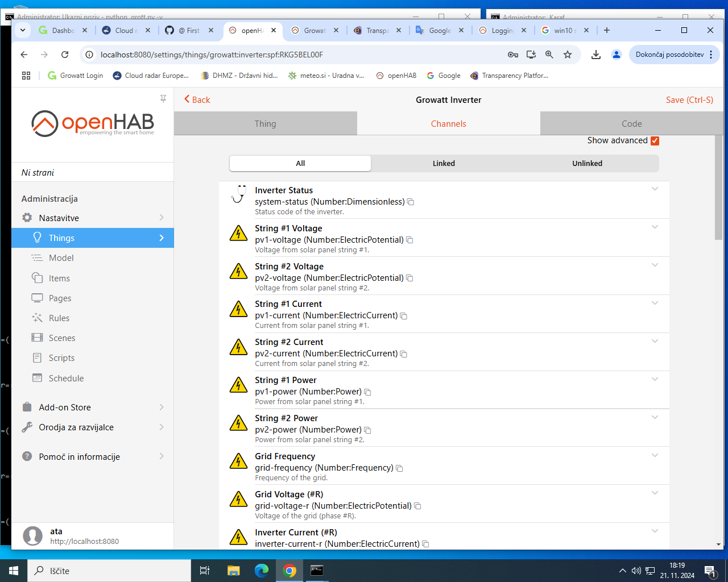Viewport: 728px width, 582px height.
Task: Bookmark this page with star icon
Action: point(567,55)
